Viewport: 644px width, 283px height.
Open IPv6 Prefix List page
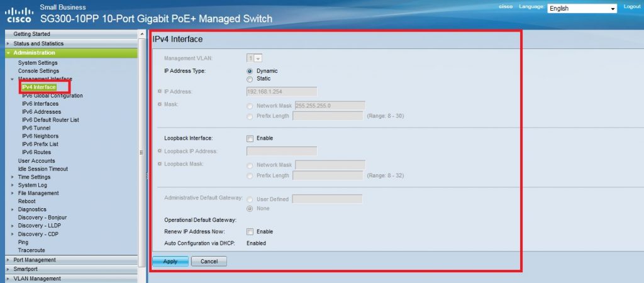[x=40, y=144]
